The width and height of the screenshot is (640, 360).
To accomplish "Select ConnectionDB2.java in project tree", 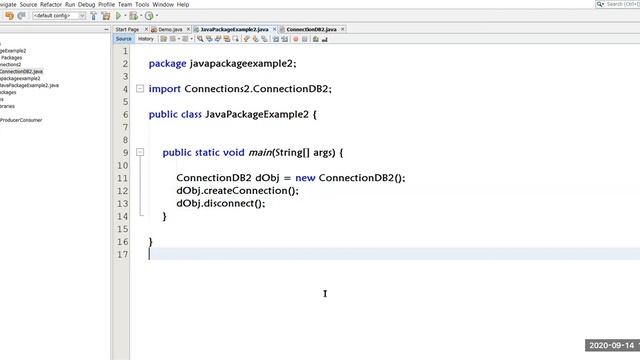I will pos(21,71).
